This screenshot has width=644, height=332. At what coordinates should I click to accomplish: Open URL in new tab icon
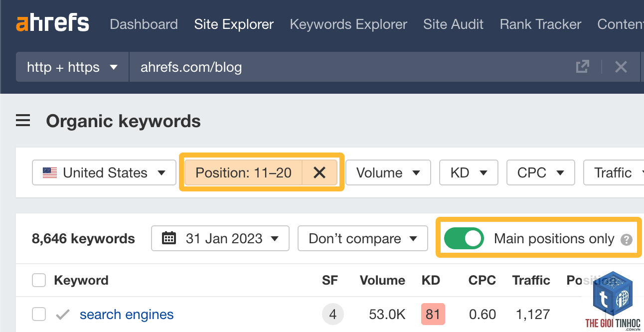pos(582,67)
